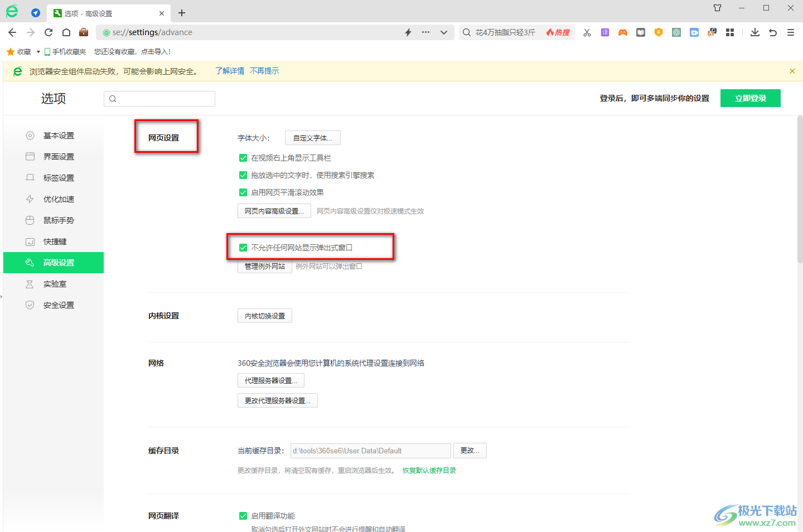Screen dimensions: 803x532
Task: Open the browser hamburger main menu
Action: click(791, 32)
